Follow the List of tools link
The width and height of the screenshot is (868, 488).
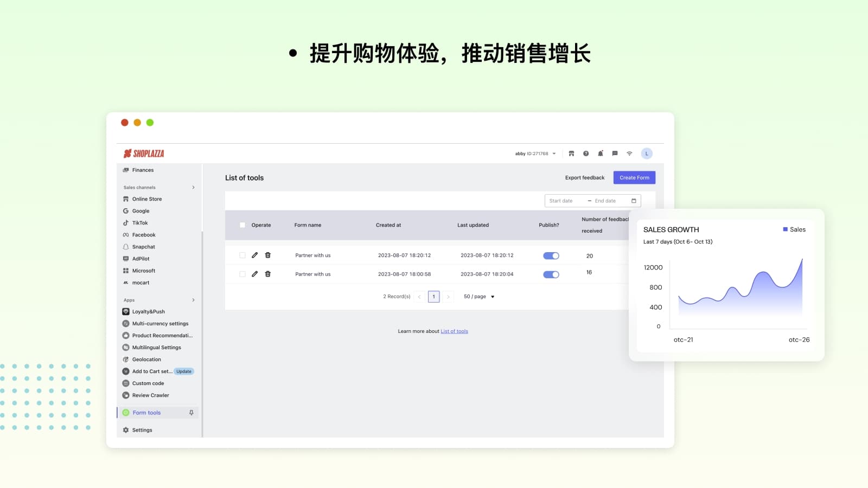click(454, 331)
